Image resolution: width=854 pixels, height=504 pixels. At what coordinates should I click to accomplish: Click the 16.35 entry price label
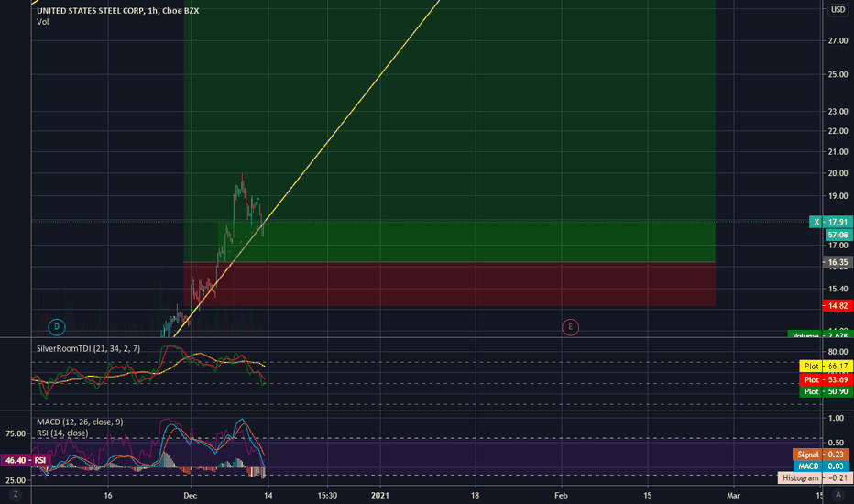click(838, 262)
